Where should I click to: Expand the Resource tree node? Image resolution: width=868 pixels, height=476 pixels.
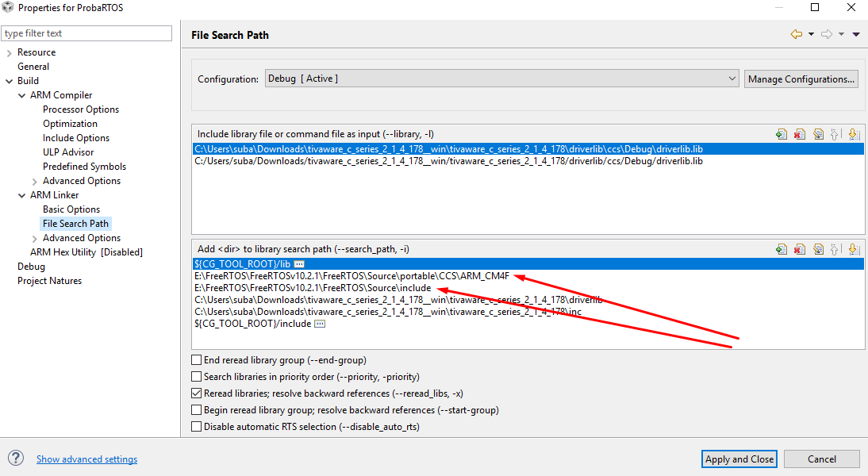click(9, 52)
